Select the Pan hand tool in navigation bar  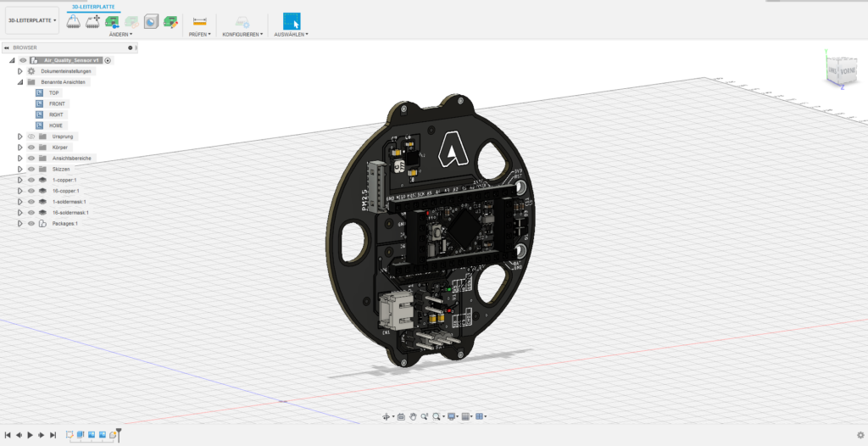point(413,416)
